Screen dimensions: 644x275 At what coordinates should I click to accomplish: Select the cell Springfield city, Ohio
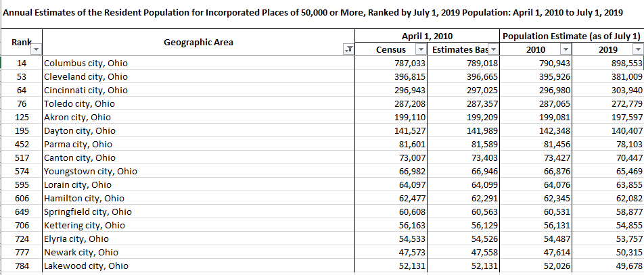point(198,212)
